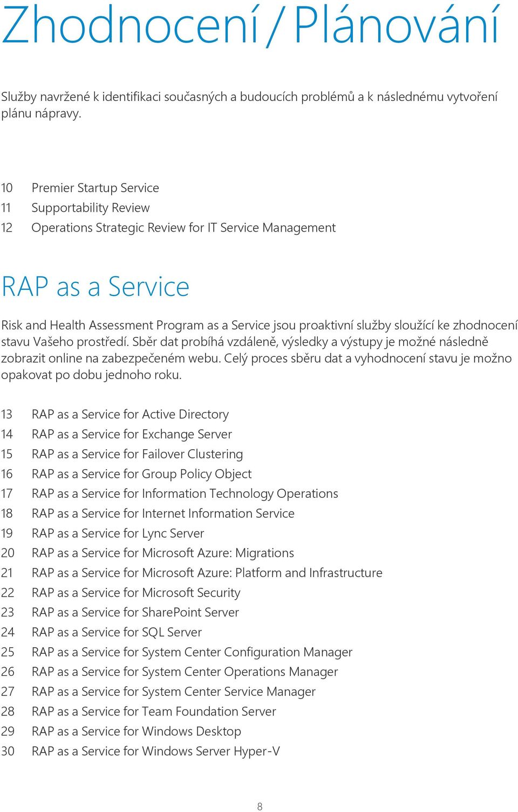Go to RAP as a Service for Group Policy Object
518x812 pixels.
(141, 474)
